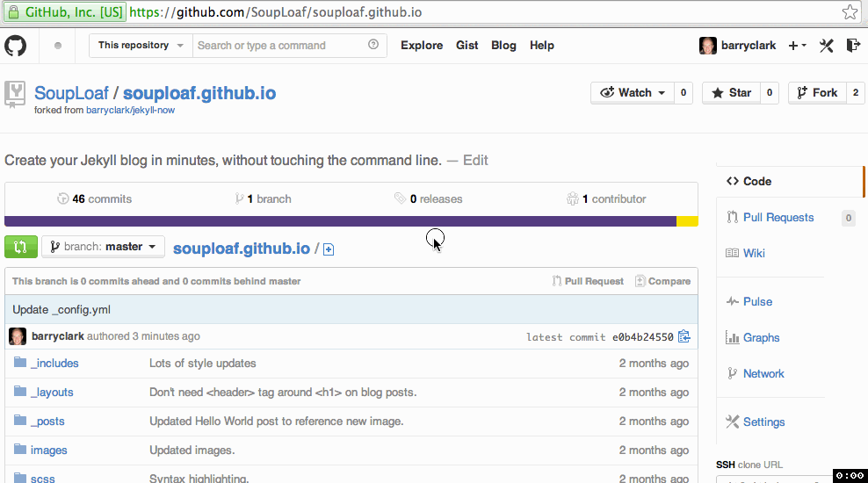Bookmark page with star icon in address bar

[850, 12]
